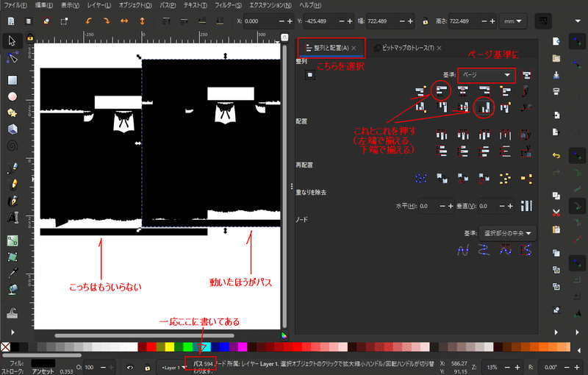The height and width of the screenshot is (375, 588).
Task: Select the Calligraphy tool
Action: click(12, 201)
